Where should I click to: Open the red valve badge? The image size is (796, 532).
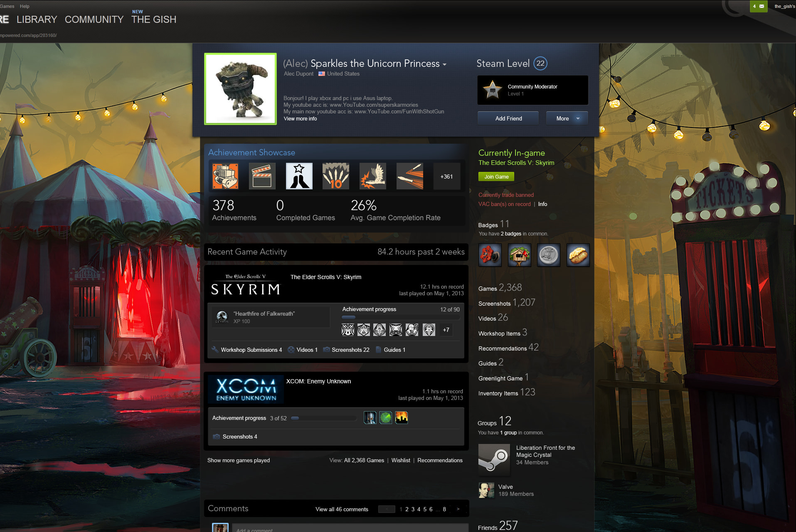click(490, 255)
